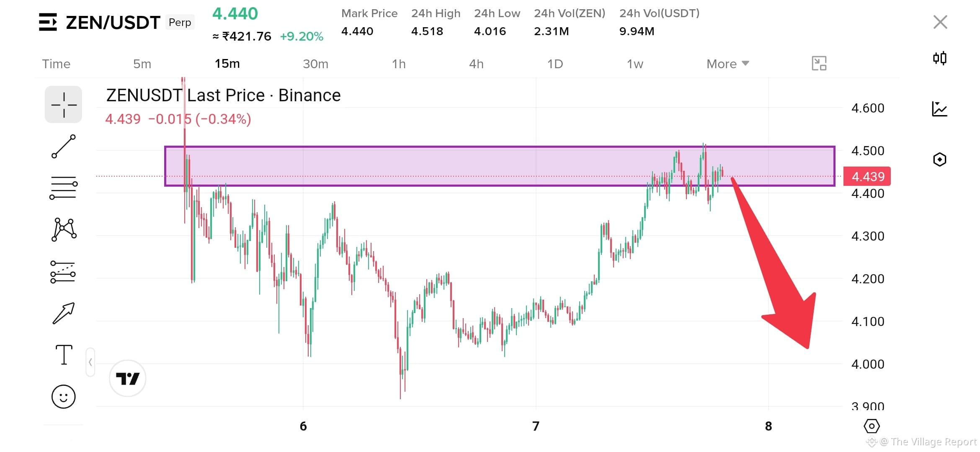Screen dimensions: 980x452
Task: Open the ZEN/USDT pair list menu
Action: coord(48,22)
